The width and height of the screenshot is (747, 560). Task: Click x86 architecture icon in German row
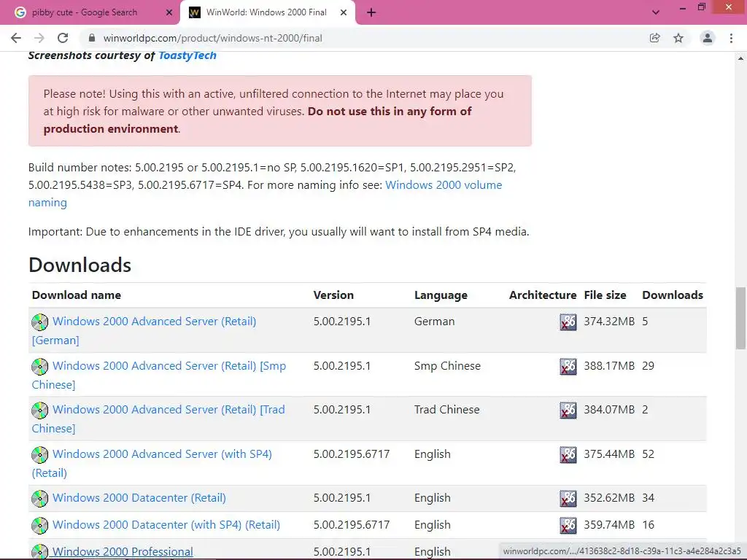pyautogui.click(x=568, y=322)
